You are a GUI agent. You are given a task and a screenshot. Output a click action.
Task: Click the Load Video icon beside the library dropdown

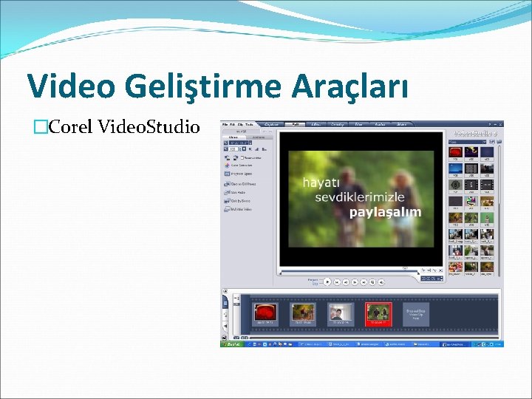click(492, 142)
